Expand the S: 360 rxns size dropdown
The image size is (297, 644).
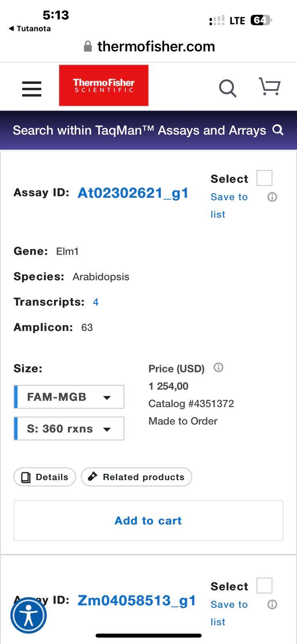(69, 428)
